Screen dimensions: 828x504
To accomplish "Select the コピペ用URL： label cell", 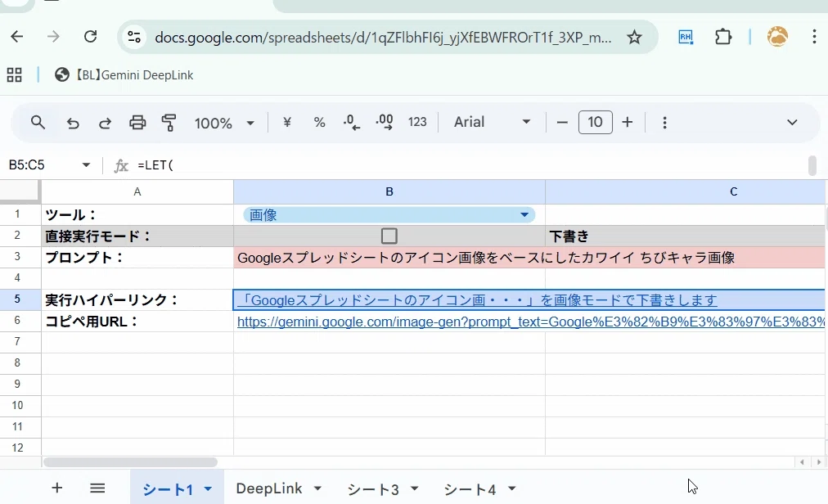I will (x=137, y=322).
